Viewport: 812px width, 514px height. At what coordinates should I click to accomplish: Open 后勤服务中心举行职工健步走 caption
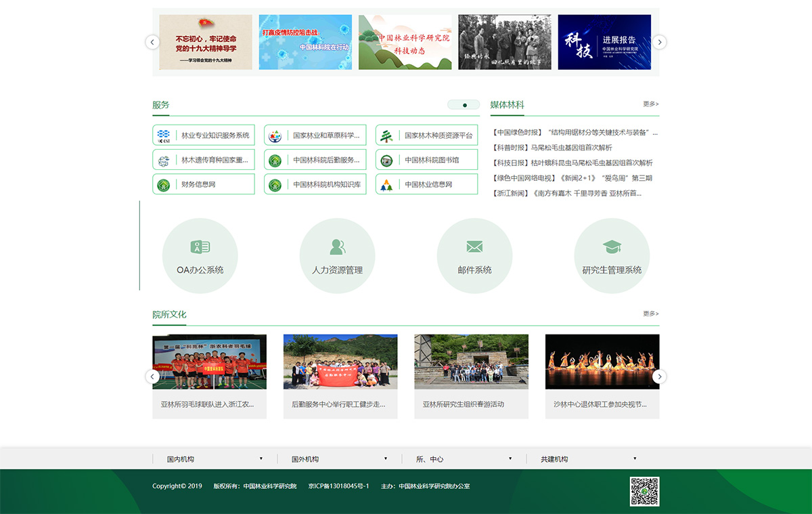pos(339,404)
